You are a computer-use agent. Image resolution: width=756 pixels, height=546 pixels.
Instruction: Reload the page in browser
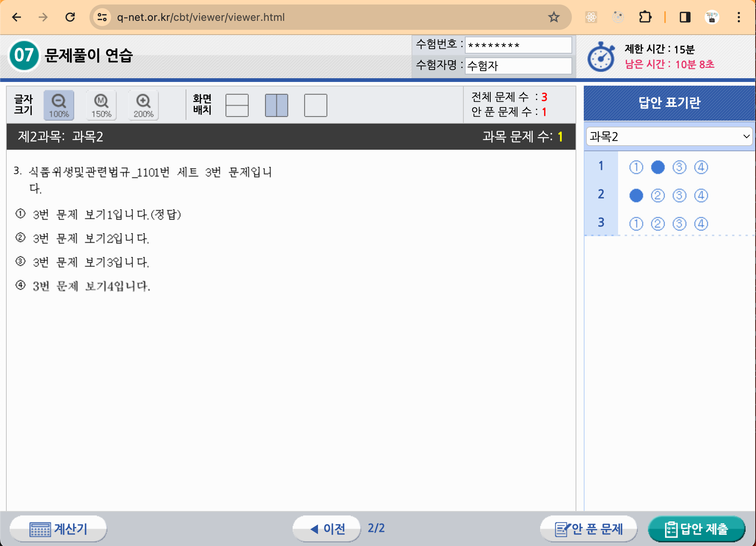click(x=70, y=17)
